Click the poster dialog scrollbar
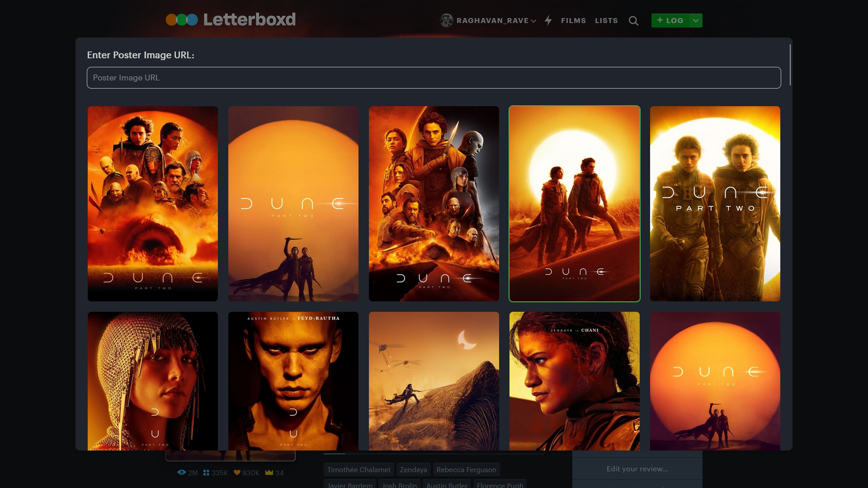Image resolution: width=868 pixels, height=488 pixels. [790, 65]
